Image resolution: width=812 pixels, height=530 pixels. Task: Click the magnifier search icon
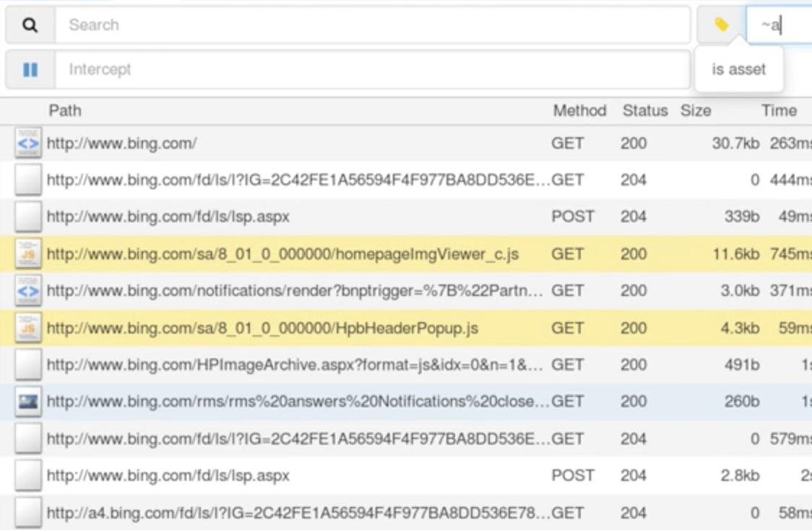click(30, 25)
